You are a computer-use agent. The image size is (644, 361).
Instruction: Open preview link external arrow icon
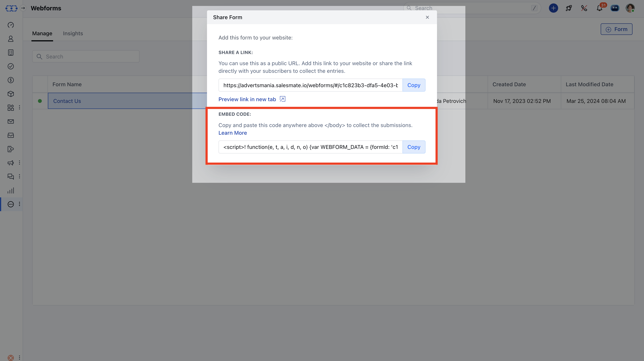click(x=283, y=99)
